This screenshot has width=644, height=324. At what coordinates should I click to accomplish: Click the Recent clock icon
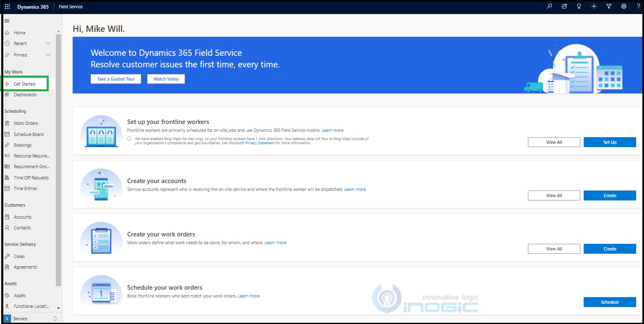7,43
